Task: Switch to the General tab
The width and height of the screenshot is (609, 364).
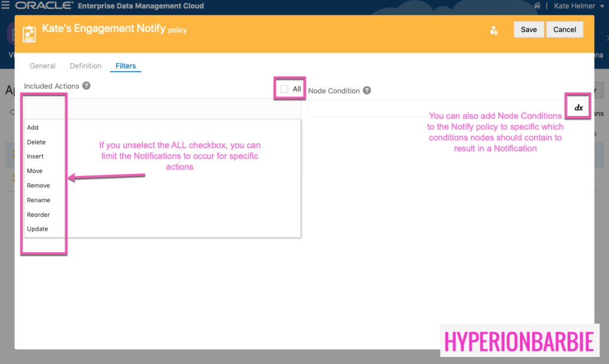Action: tap(42, 66)
